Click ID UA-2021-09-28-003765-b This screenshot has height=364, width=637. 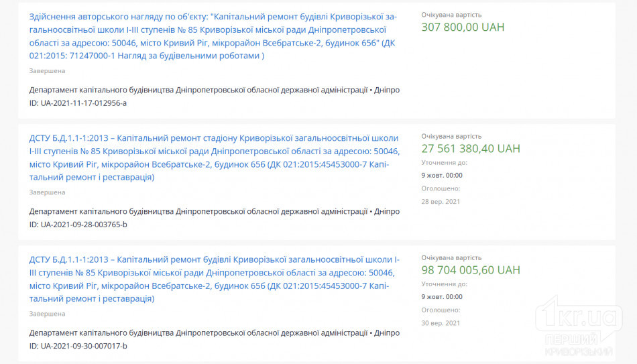[x=78, y=225]
